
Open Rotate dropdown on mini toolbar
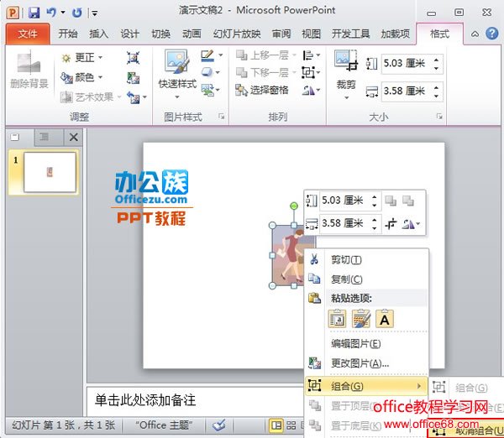pos(412,224)
